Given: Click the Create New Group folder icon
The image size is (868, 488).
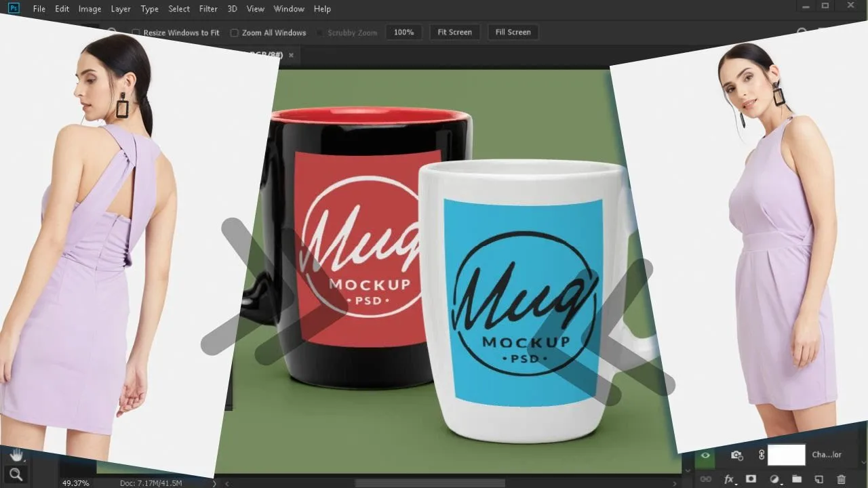Looking at the screenshot, I should tap(797, 479).
